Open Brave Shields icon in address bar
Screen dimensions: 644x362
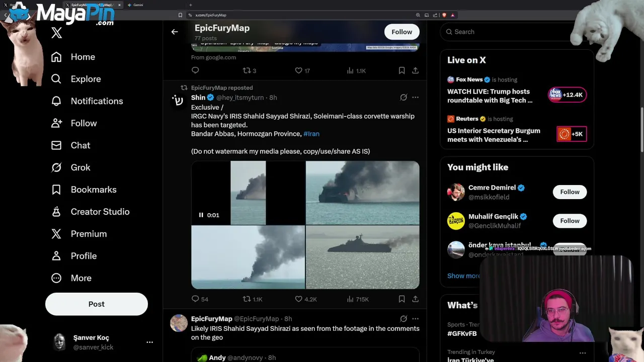point(444,15)
